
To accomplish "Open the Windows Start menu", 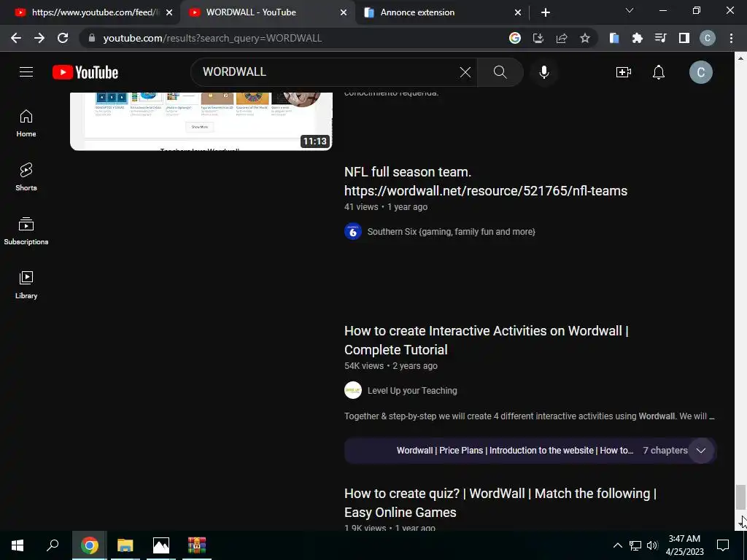I will (18, 545).
